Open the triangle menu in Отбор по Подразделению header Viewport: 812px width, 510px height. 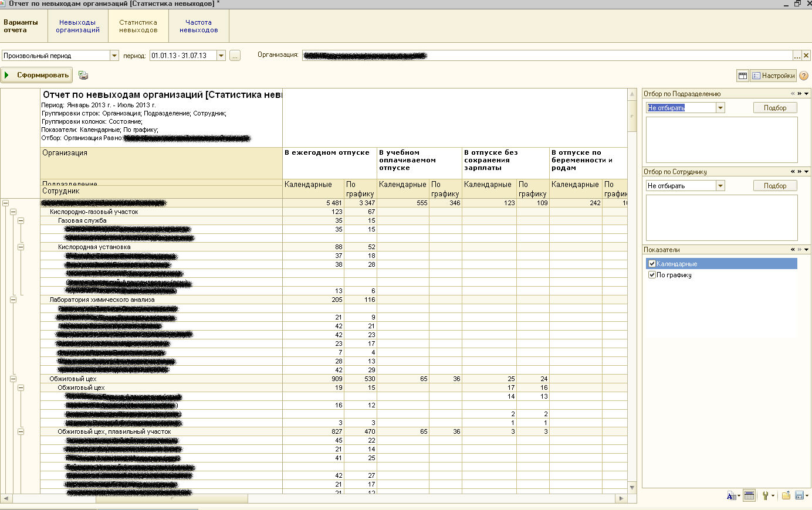(807, 94)
